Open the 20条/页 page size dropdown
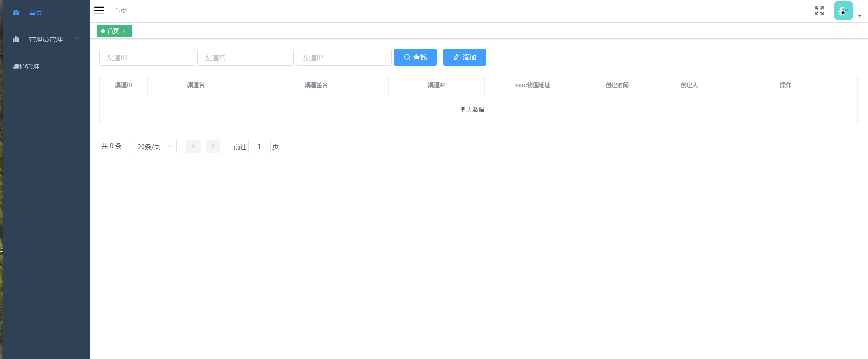 pyautogui.click(x=153, y=146)
